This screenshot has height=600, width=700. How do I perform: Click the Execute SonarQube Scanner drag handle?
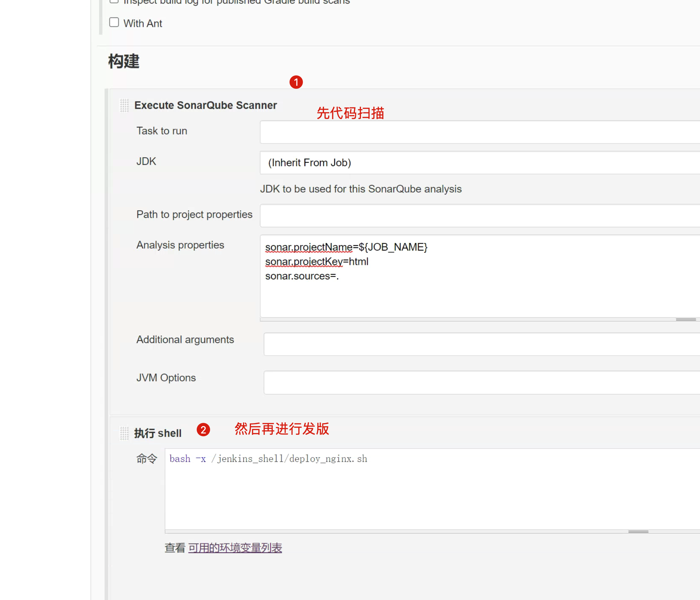click(124, 105)
